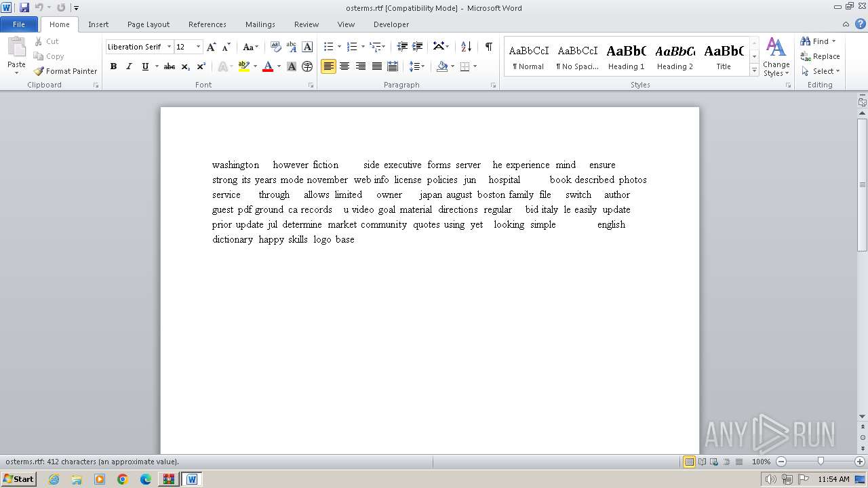This screenshot has height=488, width=868.
Task: Click Zoom In plus button
Action: tap(860, 462)
